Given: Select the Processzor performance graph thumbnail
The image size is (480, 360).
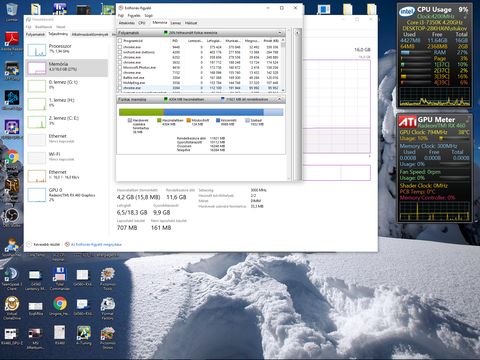Looking at the screenshot, I should 37,50.
